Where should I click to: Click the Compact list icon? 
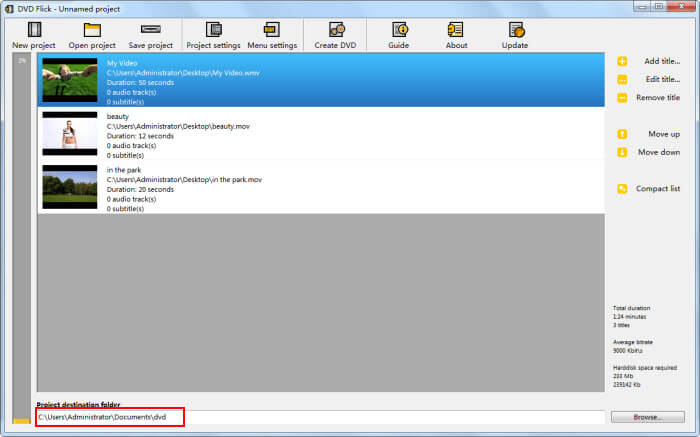point(622,188)
